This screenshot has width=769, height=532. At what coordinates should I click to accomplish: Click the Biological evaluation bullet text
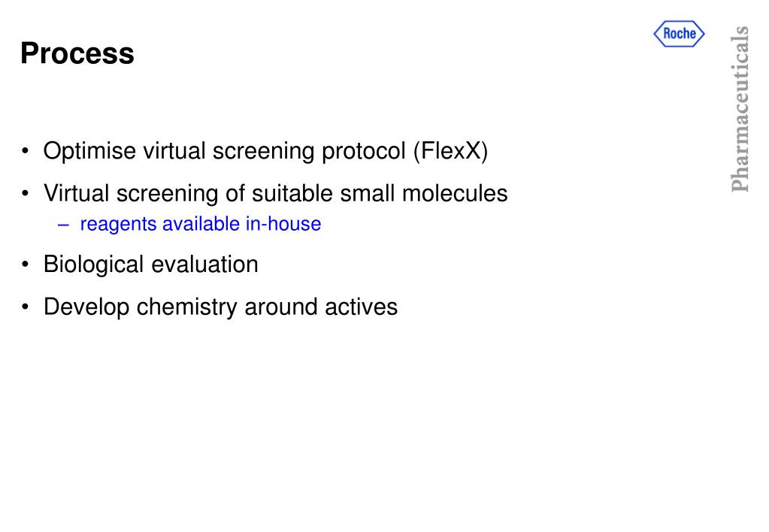tap(150, 264)
